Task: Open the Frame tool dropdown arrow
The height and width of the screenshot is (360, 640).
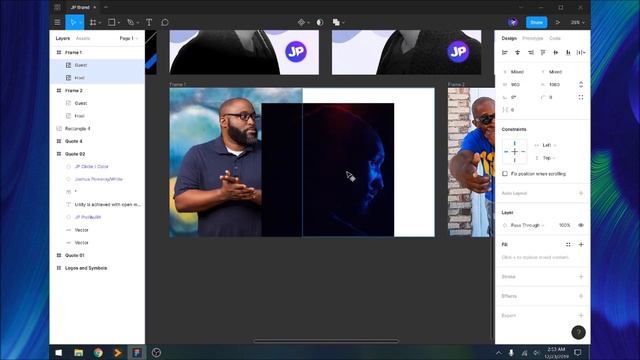Action: 100,23
